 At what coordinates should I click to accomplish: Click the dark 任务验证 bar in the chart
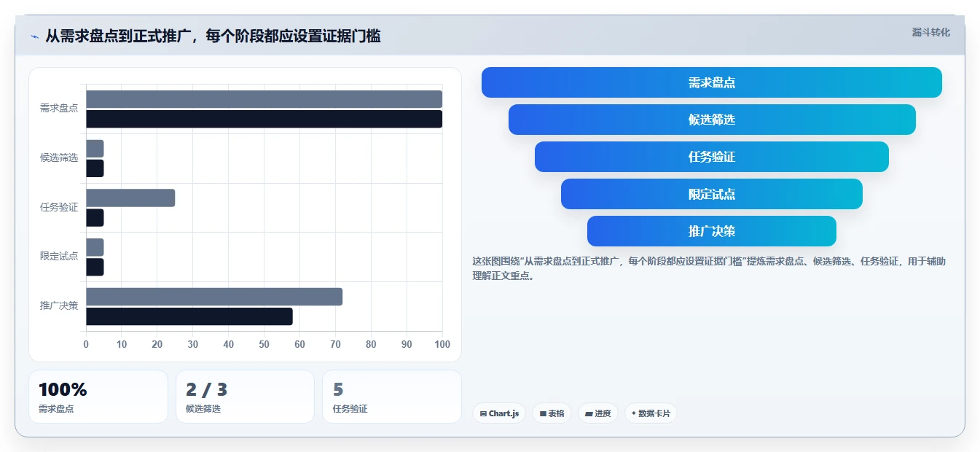point(95,218)
